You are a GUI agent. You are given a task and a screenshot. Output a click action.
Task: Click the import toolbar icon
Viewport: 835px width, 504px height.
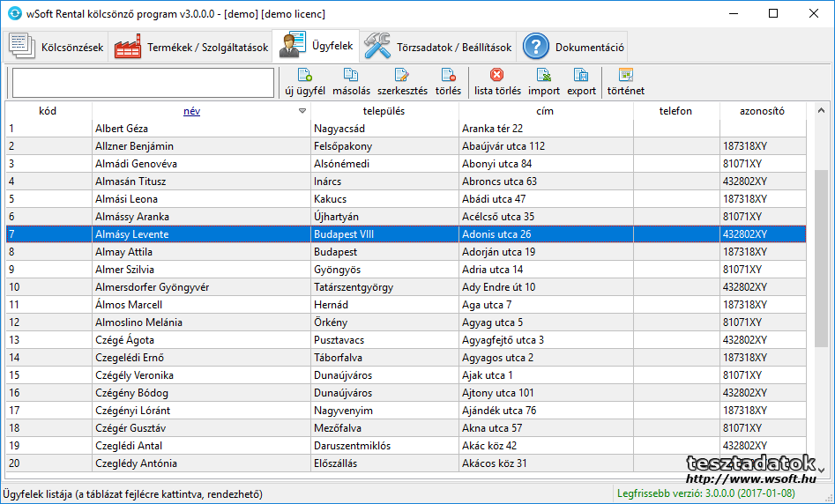tap(544, 75)
